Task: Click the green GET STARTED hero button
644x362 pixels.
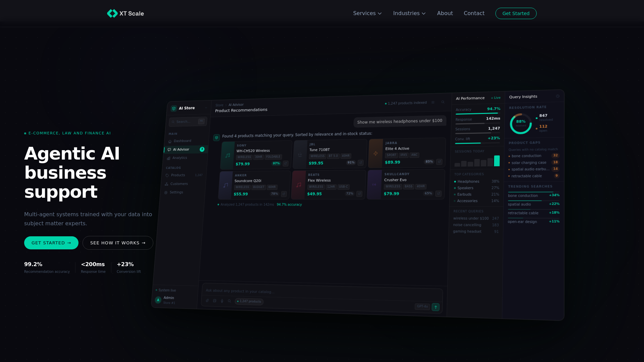Action: tap(51, 243)
